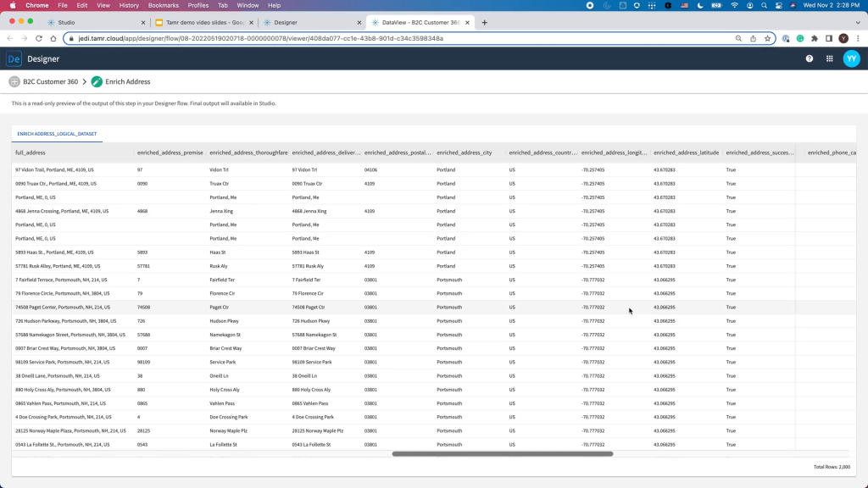Open macOS Control Center toggle panel
The width and height of the screenshot is (868, 488).
778,5
